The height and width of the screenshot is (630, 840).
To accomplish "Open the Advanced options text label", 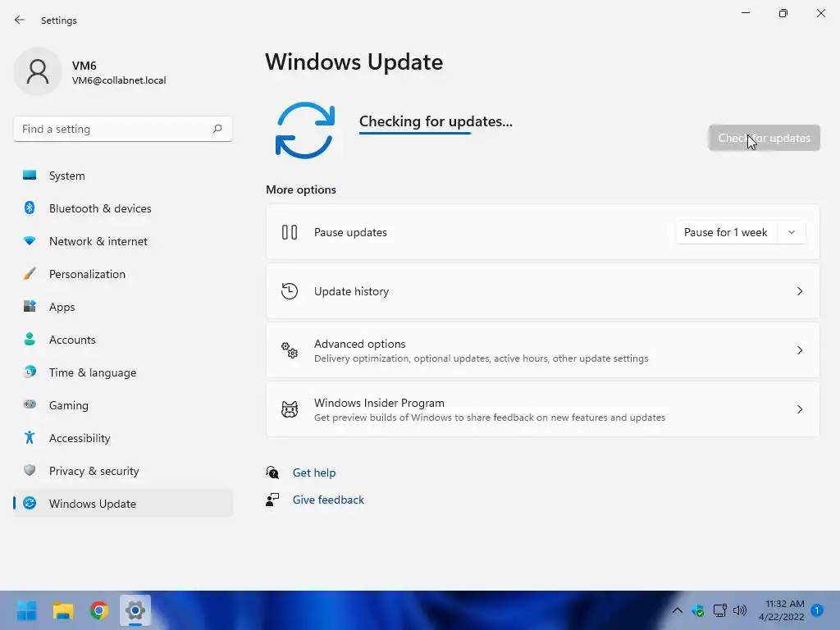I will click(x=359, y=344).
